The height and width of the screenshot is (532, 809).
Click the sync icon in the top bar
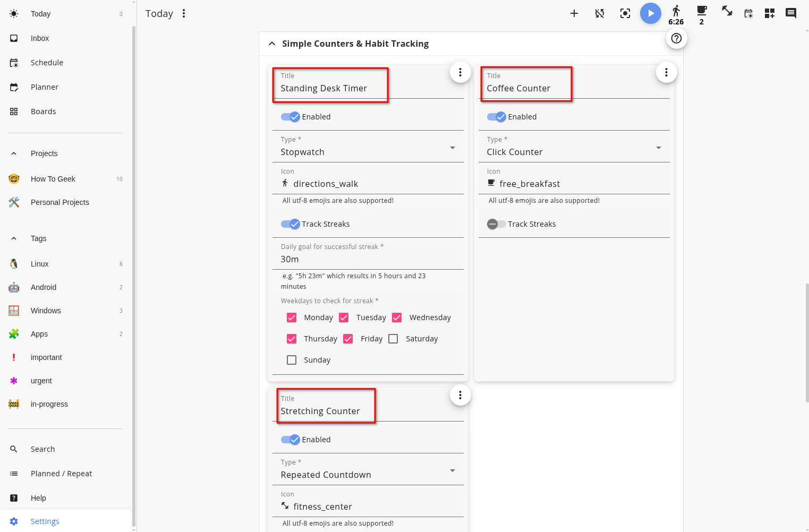coord(600,13)
